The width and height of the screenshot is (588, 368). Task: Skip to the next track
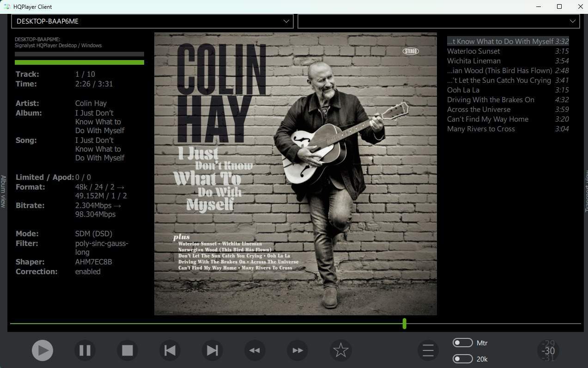click(x=212, y=350)
